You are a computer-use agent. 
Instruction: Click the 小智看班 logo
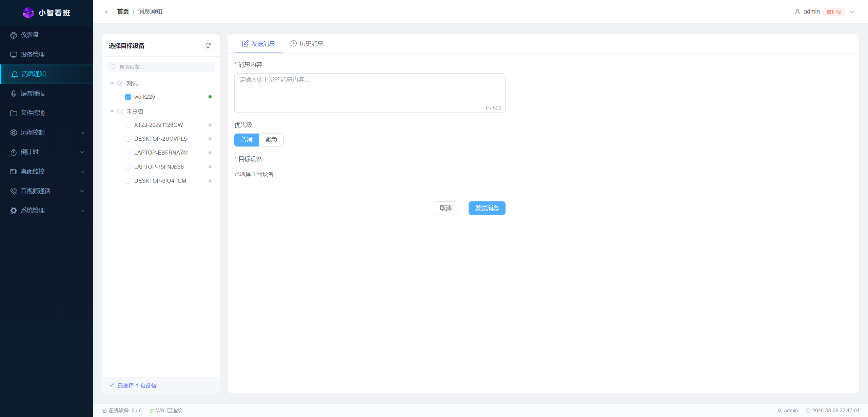pyautogui.click(x=46, y=13)
